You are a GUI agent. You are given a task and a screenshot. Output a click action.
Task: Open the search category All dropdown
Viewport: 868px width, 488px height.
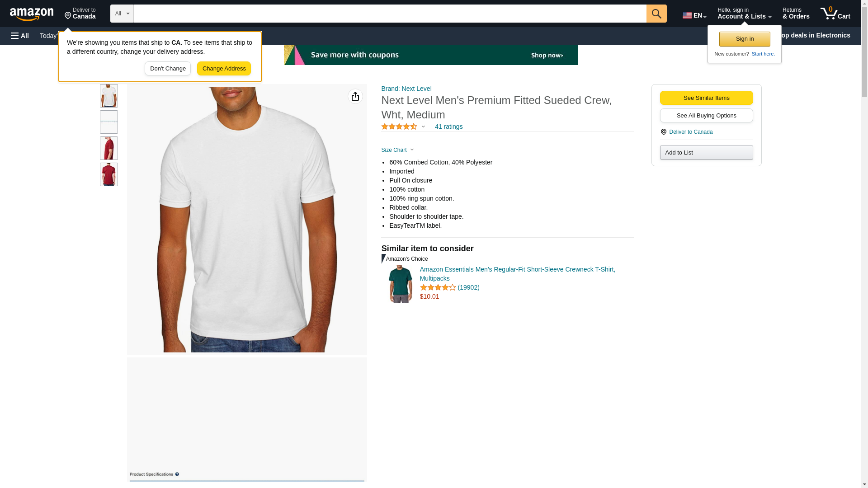click(122, 14)
